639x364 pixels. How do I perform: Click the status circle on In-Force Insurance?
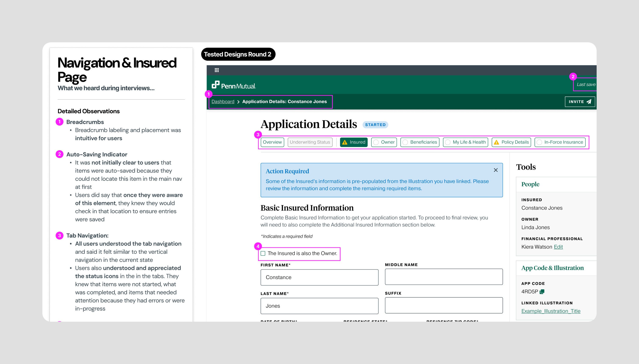539,142
